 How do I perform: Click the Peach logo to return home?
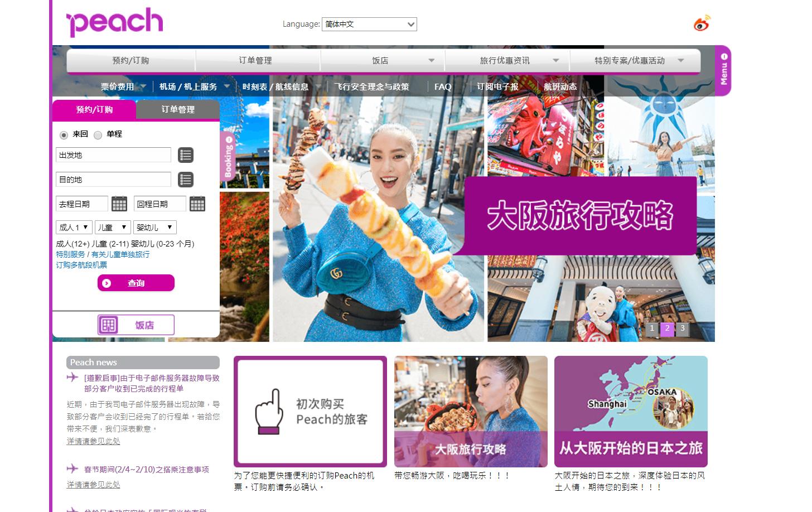(x=114, y=21)
